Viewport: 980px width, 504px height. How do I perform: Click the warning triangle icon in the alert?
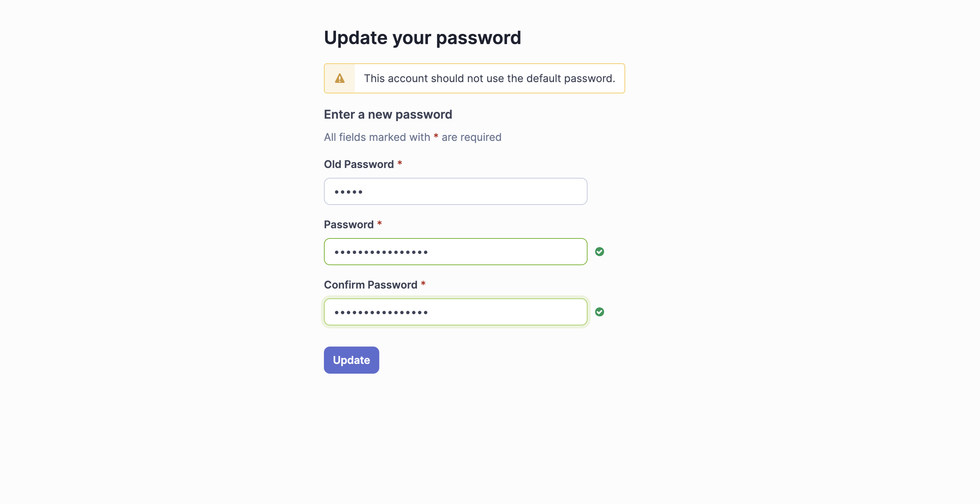tap(339, 78)
